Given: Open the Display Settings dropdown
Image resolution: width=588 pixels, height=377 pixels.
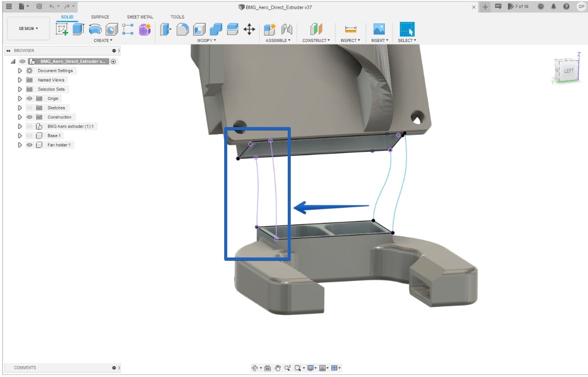Looking at the screenshot, I should [x=312, y=368].
